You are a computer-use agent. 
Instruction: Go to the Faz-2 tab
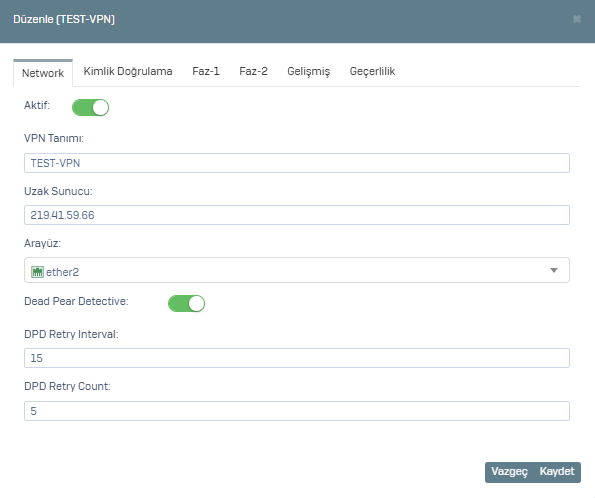click(253, 71)
